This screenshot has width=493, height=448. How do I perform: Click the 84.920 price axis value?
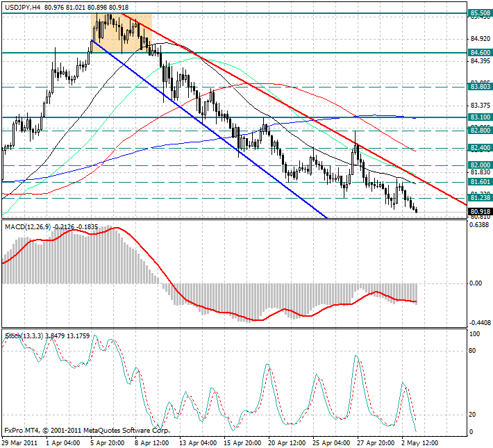point(480,39)
